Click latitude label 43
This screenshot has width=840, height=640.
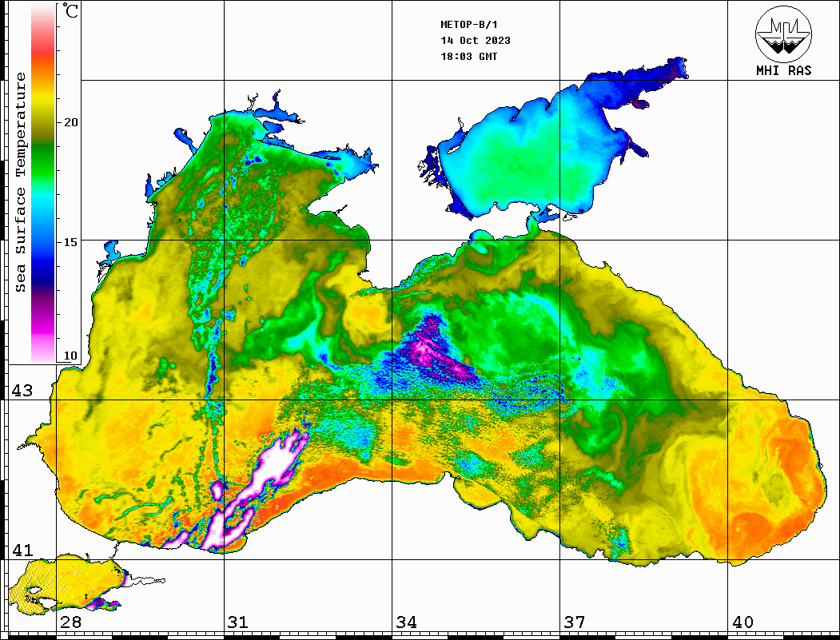(22, 391)
